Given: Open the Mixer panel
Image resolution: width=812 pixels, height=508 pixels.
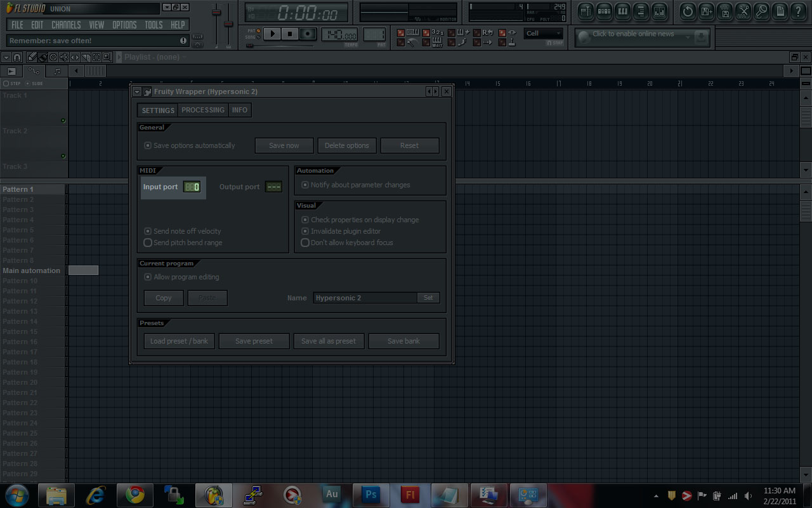Looking at the screenshot, I should (660, 11).
